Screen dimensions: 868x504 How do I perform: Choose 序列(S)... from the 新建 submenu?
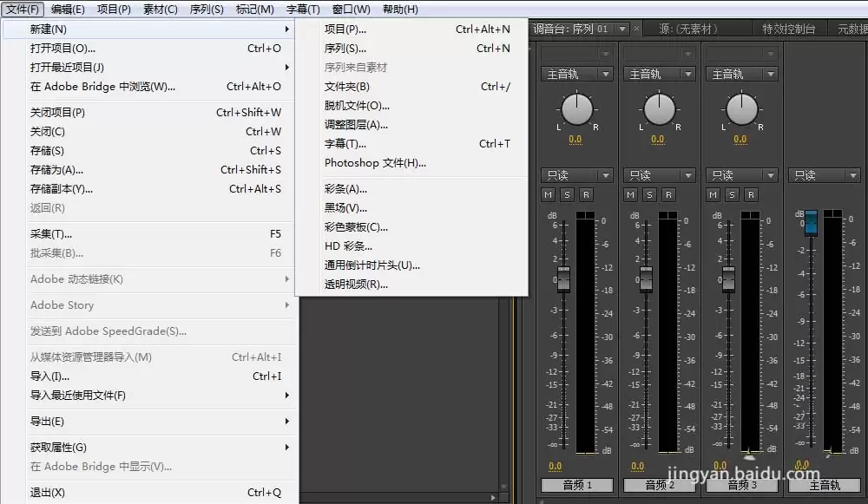point(345,49)
